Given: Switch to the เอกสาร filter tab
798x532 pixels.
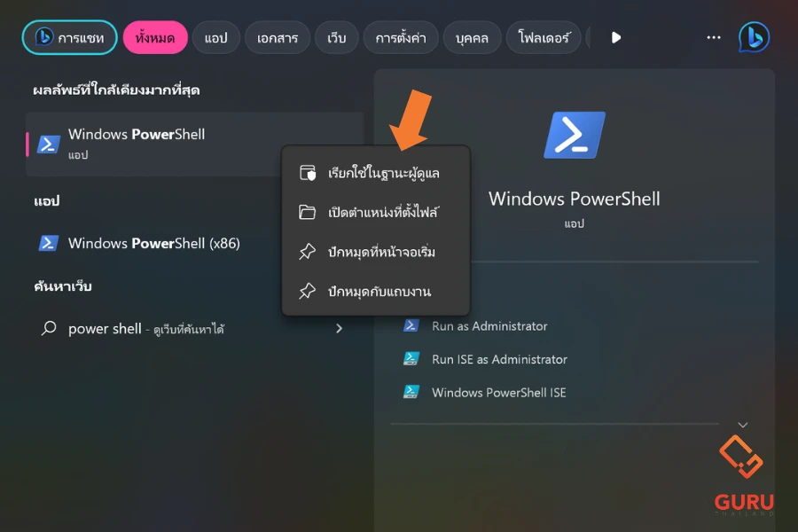Looking at the screenshot, I should tap(277, 37).
